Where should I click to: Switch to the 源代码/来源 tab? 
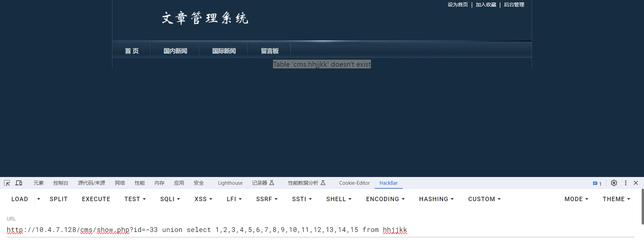92,183
